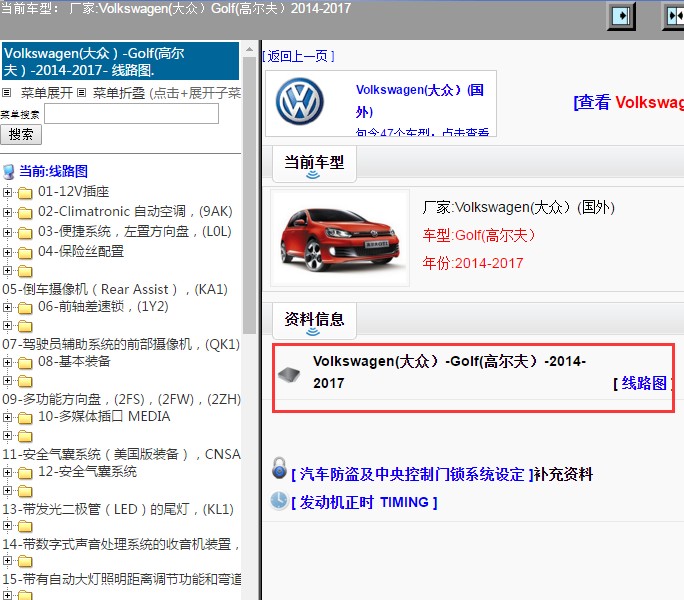
Task: Click the padlock icon beside anti-theft link
Action: click(x=279, y=468)
